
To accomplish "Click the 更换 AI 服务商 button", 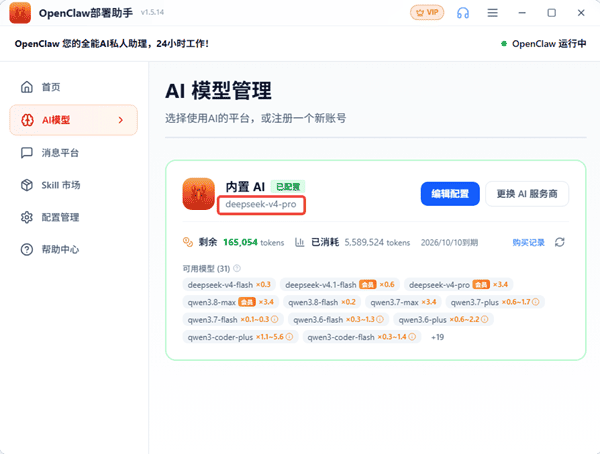I will click(527, 194).
